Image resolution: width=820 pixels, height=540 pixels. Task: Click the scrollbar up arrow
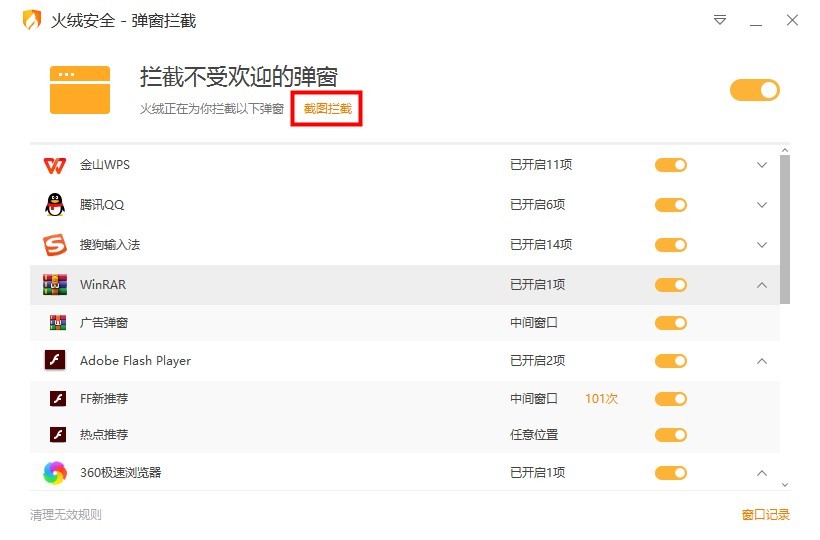784,151
